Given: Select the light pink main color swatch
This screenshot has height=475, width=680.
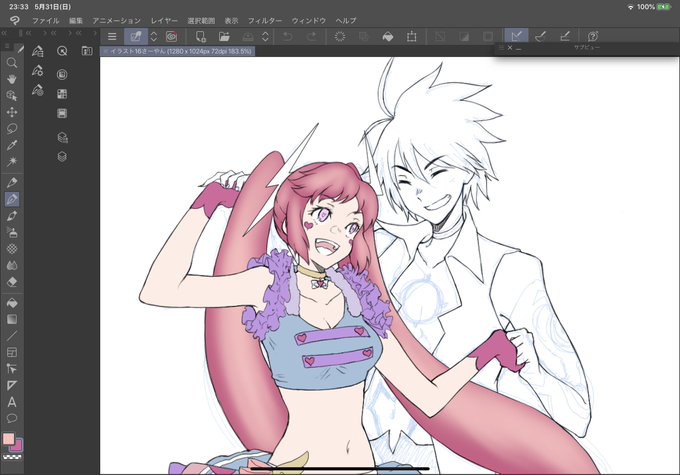Looking at the screenshot, I should pos(9,439).
